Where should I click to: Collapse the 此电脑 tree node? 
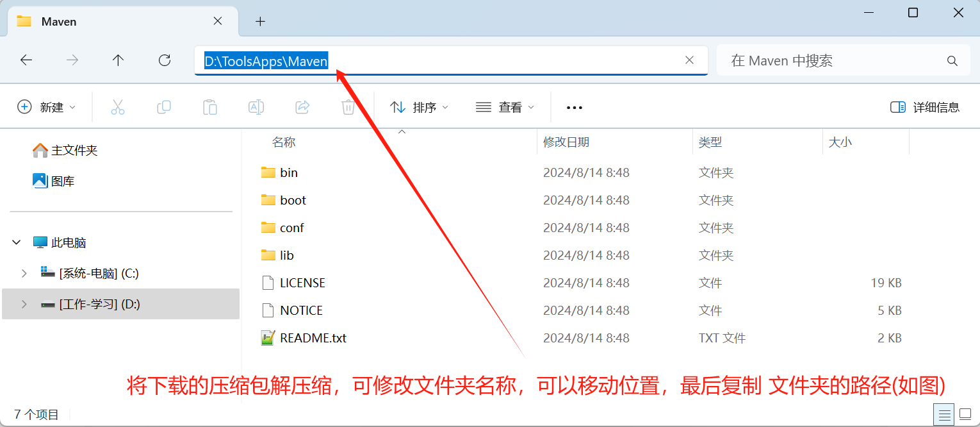coord(17,242)
